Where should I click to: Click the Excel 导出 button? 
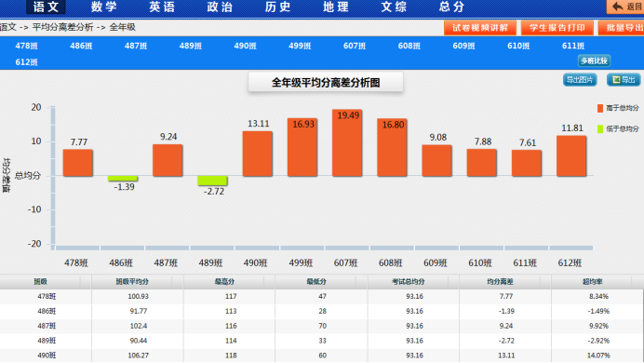click(624, 80)
